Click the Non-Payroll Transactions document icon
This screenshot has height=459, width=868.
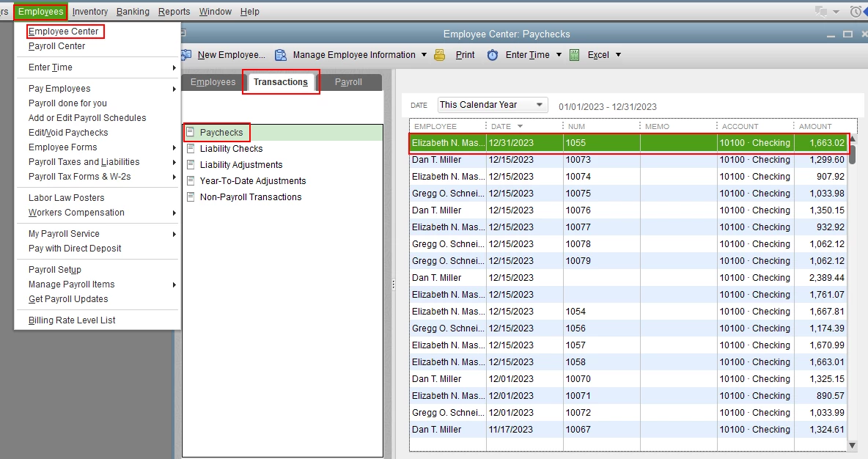[x=191, y=197]
